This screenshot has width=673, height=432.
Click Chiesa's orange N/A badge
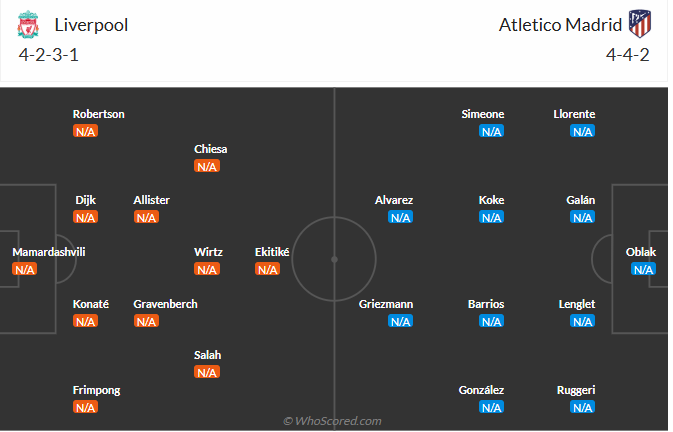click(x=207, y=167)
